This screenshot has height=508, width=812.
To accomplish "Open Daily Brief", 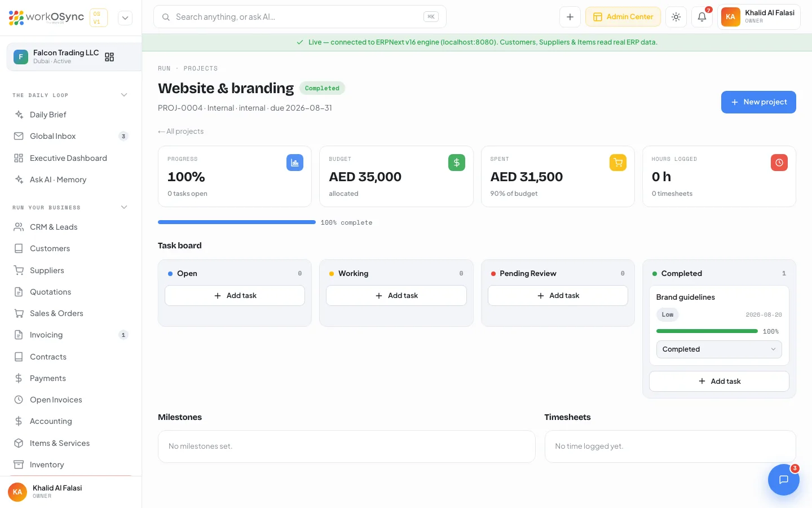I will pyautogui.click(x=70, y=115).
